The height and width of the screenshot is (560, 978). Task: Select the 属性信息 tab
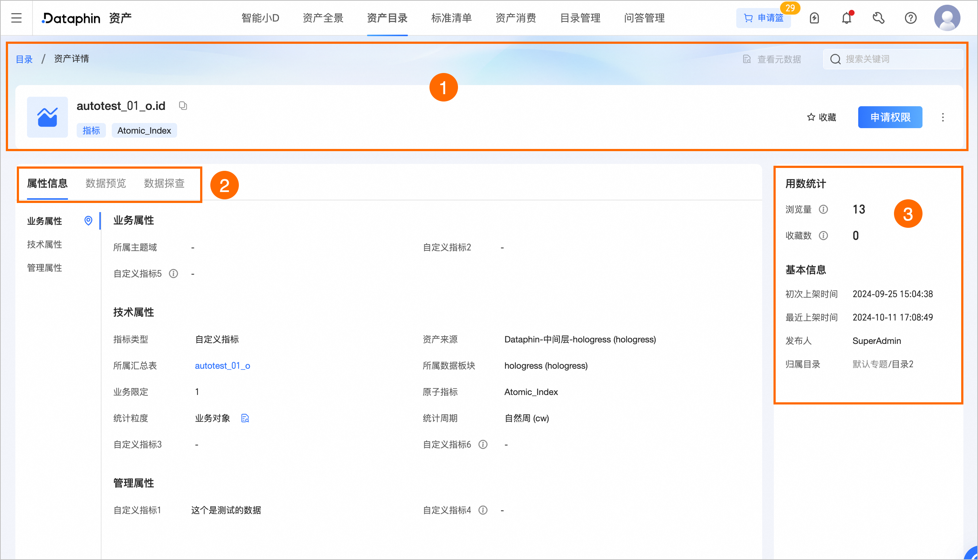pyautogui.click(x=47, y=184)
